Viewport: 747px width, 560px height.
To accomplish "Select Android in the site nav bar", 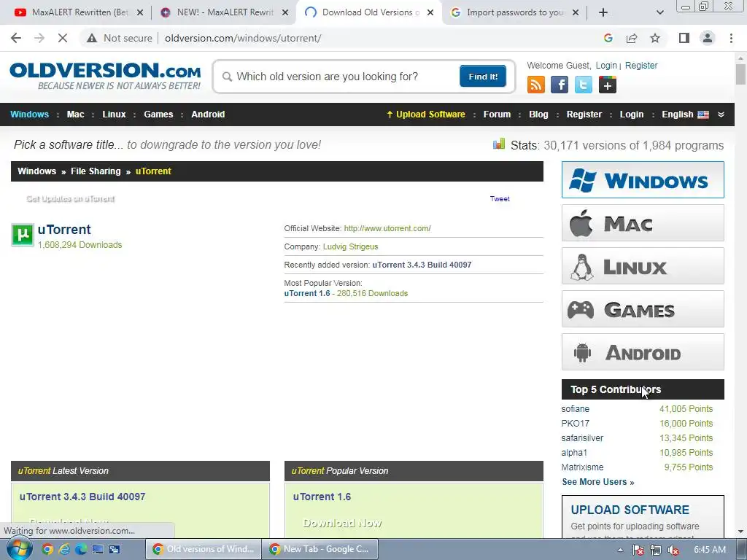I will 208,114.
